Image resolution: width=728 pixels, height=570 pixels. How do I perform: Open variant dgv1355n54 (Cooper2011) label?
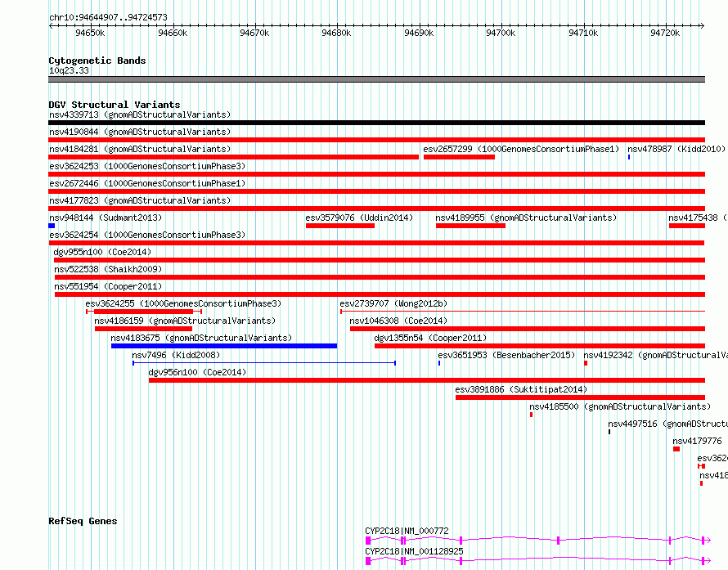tap(430, 338)
